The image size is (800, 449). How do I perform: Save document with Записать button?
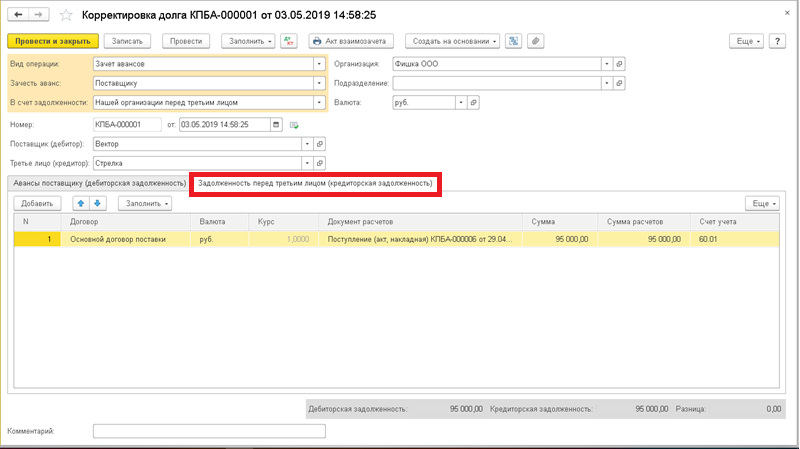(127, 41)
